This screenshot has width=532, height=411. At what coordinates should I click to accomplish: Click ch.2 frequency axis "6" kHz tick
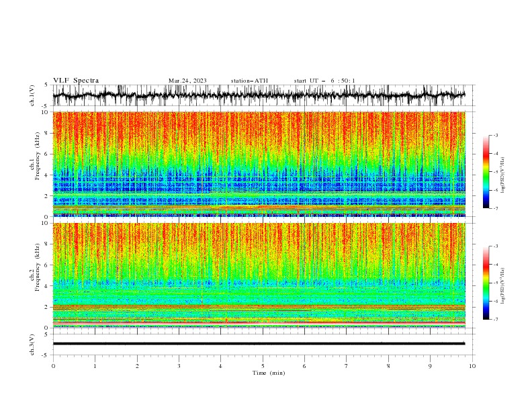[x=47, y=265]
